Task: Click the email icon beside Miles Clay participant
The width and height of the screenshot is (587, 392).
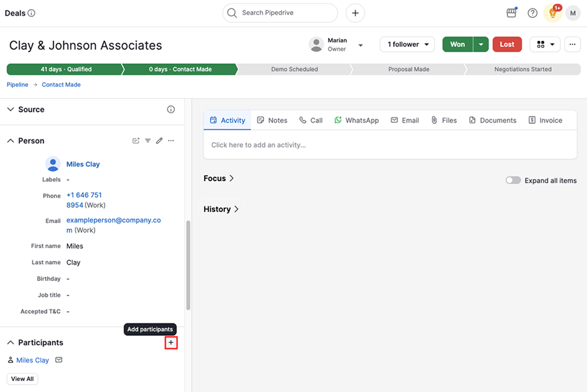Action: tap(59, 360)
